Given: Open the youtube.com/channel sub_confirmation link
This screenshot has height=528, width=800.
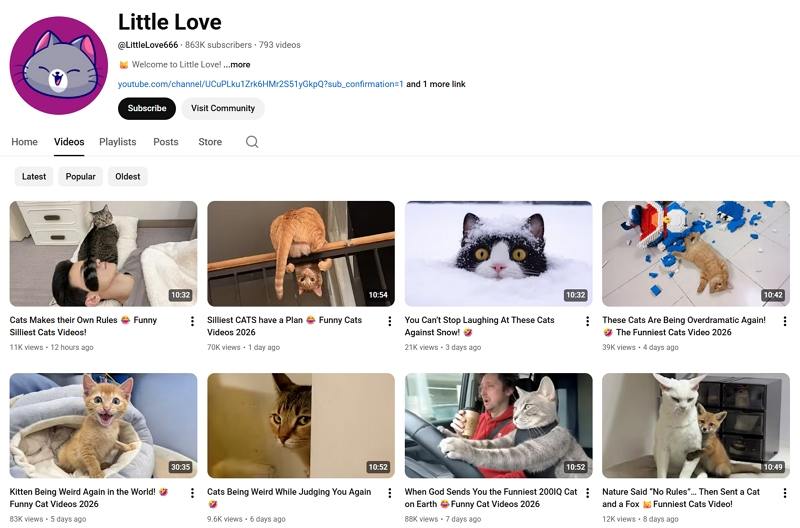Looking at the screenshot, I should 261,84.
